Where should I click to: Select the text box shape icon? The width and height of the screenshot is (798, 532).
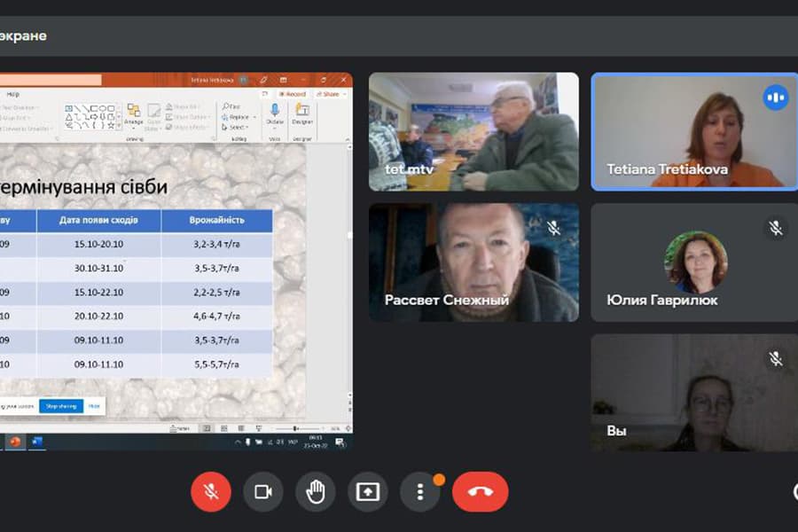pyautogui.click(x=68, y=108)
